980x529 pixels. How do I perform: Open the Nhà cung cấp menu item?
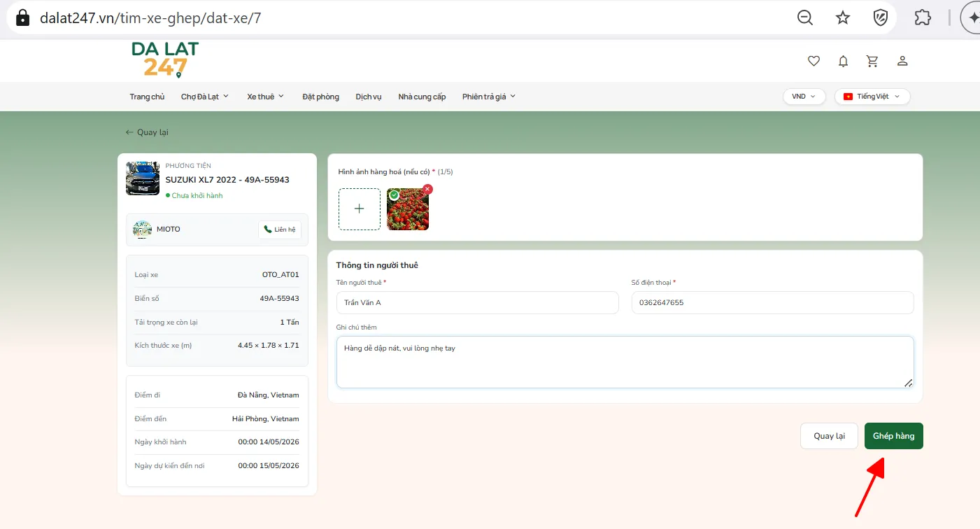[x=422, y=97]
